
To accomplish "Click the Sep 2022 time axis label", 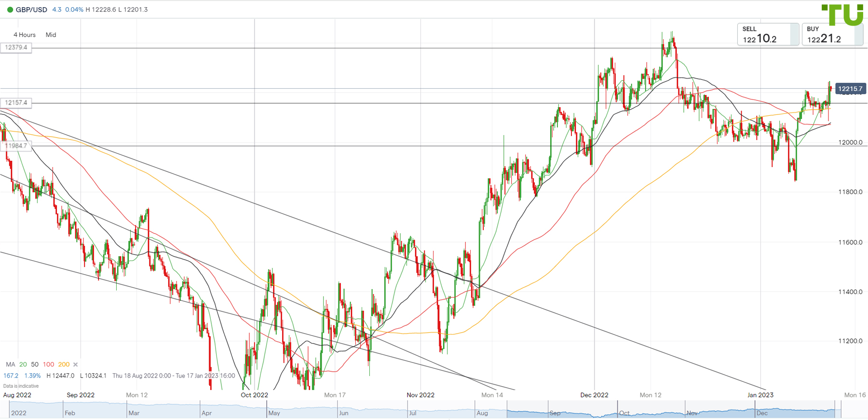I will pos(81,395).
